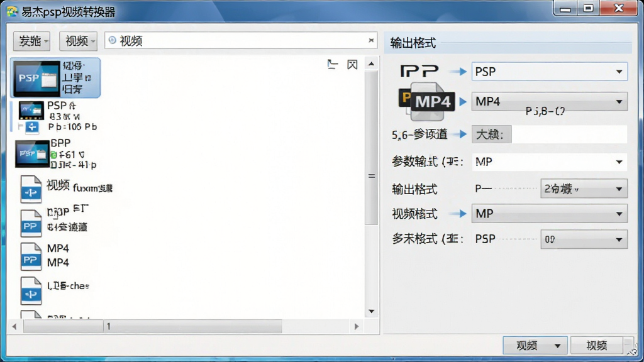Screen dimensions: 644x362
Task: Select the MP4 MP4 list entry text
Action: point(58,255)
